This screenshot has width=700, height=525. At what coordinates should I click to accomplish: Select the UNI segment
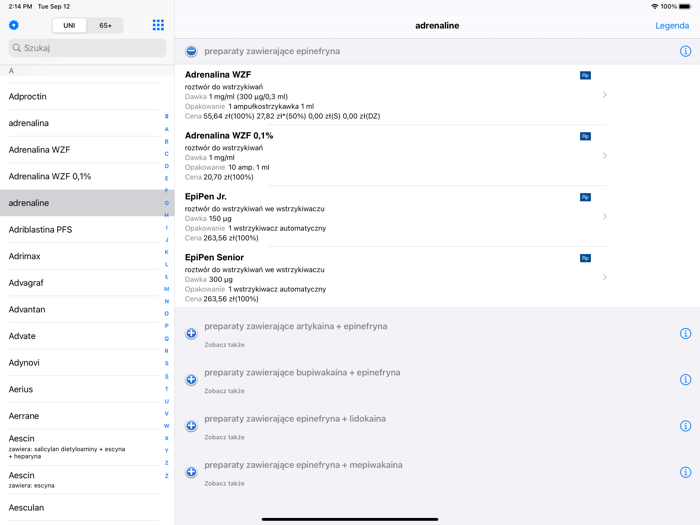[69, 25]
